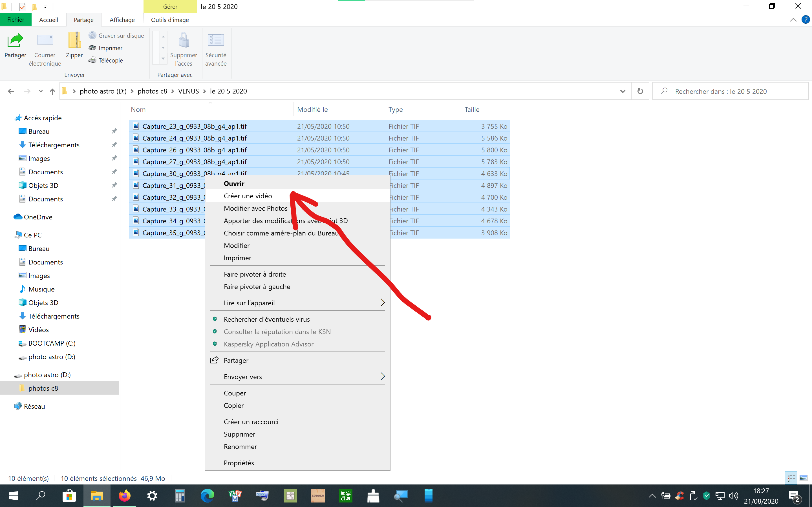Select Créer une vidéo in context menu

pos(248,196)
